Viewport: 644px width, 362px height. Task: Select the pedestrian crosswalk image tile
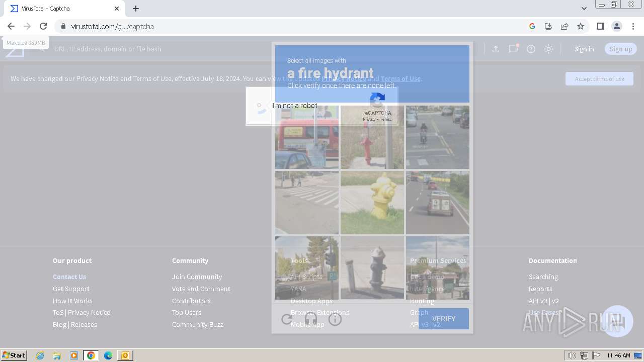(x=307, y=203)
